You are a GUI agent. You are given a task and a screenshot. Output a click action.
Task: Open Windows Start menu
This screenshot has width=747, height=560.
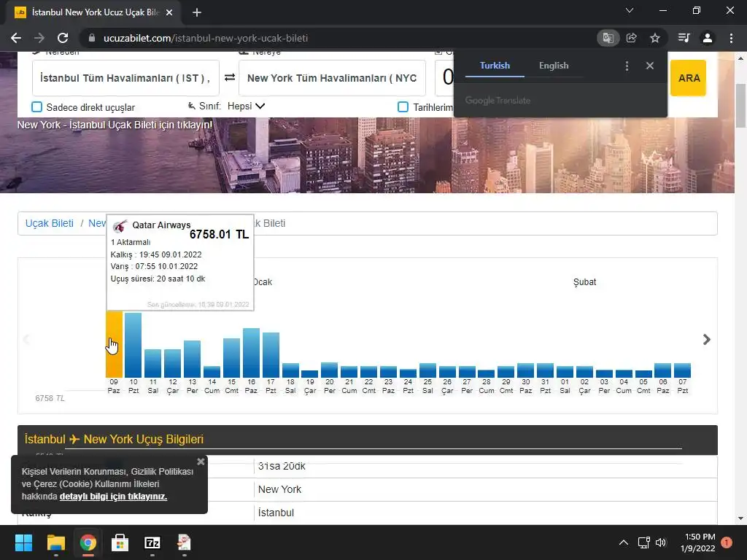(23, 542)
